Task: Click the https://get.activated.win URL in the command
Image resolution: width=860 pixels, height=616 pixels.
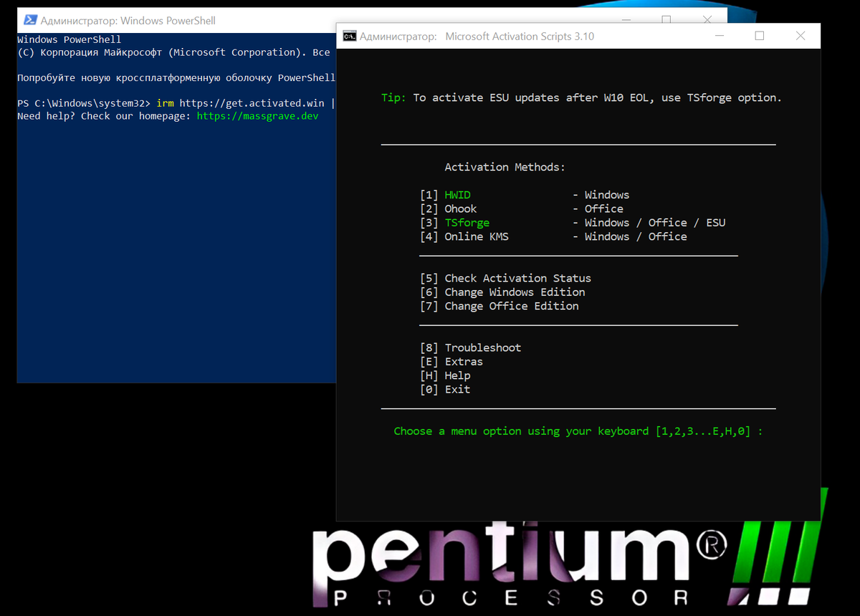Action: coord(252,103)
